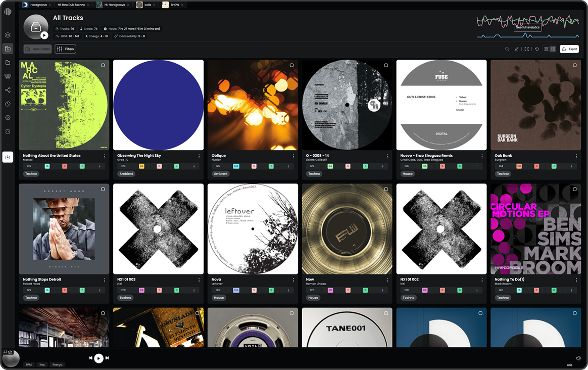Click the refresh arrow icon in toolbar
The width and height of the screenshot is (588, 370).
(x=537, y=49)
